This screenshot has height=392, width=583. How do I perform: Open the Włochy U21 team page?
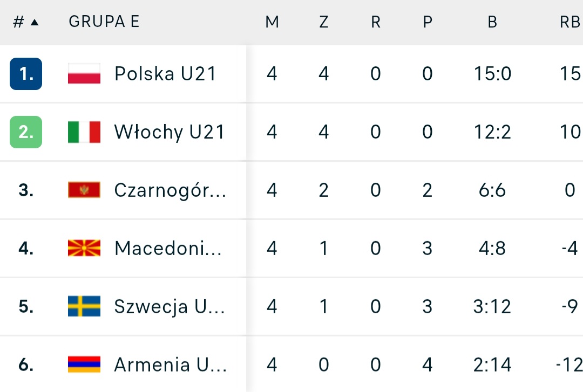[x=170, y=132]
